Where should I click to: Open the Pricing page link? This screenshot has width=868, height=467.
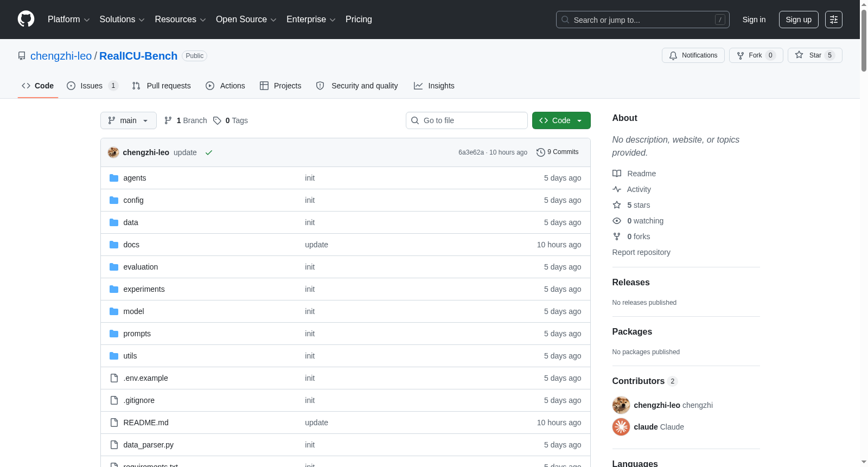359,20
